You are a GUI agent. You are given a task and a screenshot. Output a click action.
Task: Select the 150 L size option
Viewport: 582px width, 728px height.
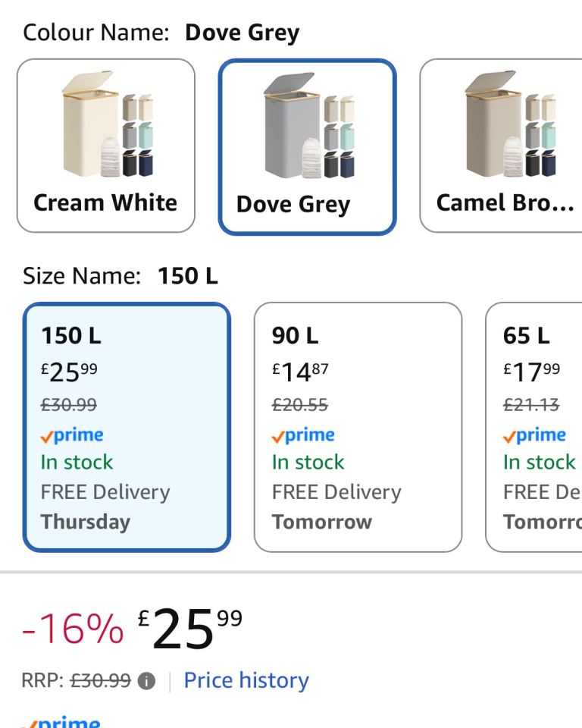(x=127, y=427)
